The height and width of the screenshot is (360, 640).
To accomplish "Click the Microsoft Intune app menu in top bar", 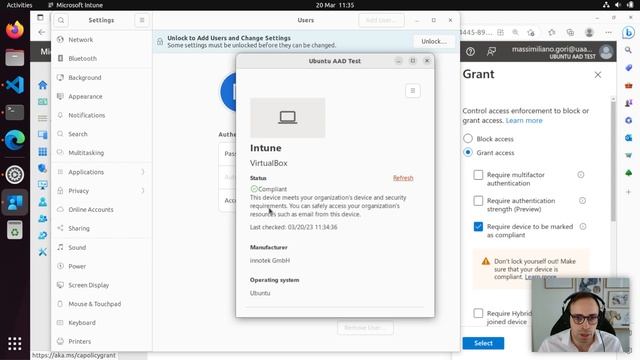I will [x=76, y=5].
